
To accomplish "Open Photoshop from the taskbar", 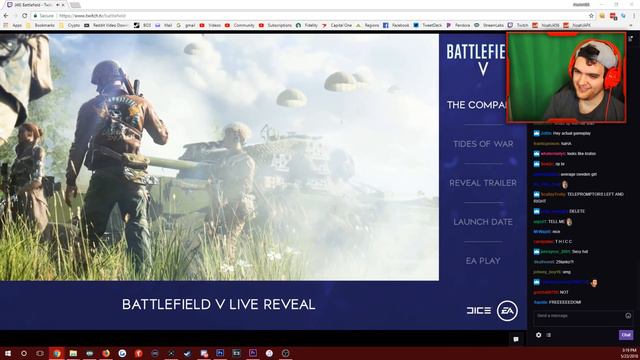I will pos(220,353).
